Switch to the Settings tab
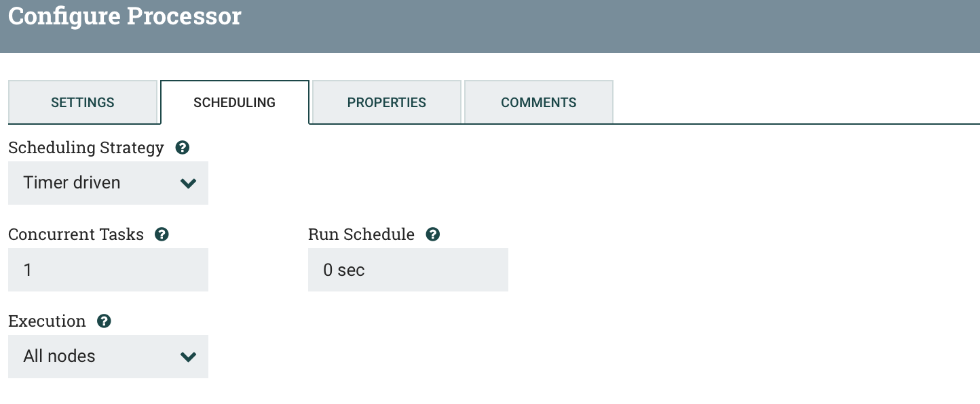 (x=83, y=102)
